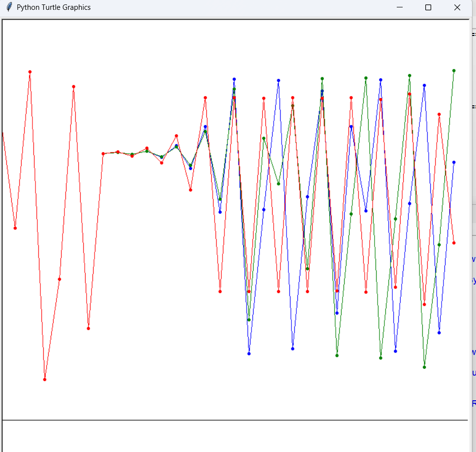This screenshot has width=476, height=452.
Task: Click the lowest green data point
Action: pos(424,367)
